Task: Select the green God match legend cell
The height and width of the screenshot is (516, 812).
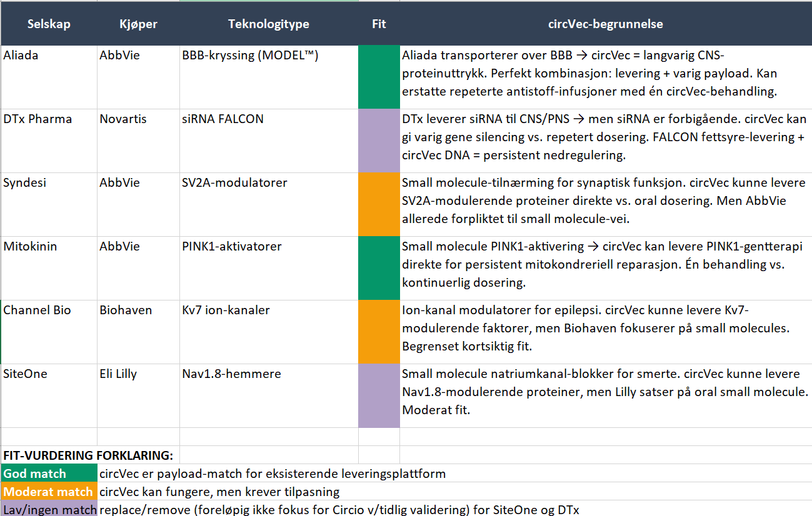Action: (x=49, y=474)
